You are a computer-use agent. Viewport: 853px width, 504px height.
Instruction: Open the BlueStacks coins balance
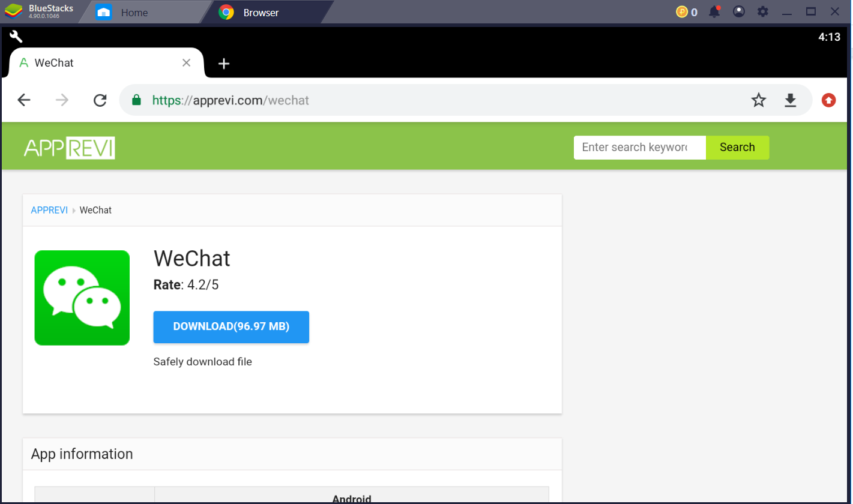(x=687, y=11)
